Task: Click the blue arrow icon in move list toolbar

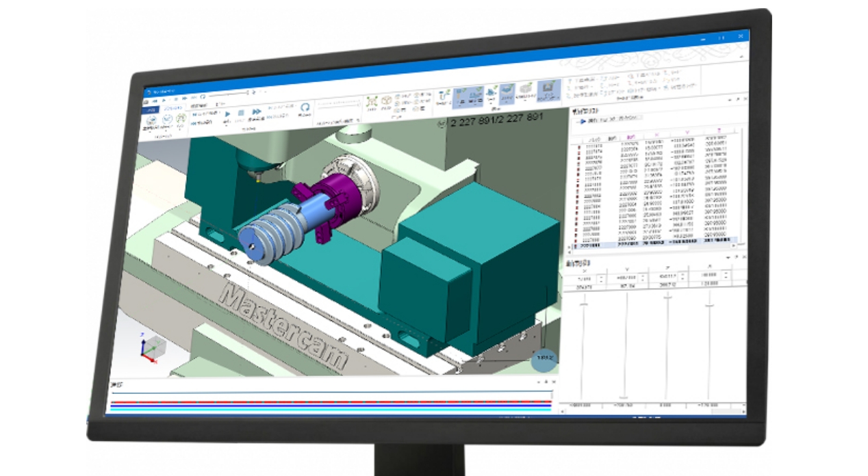Action: tap(582, 122)
